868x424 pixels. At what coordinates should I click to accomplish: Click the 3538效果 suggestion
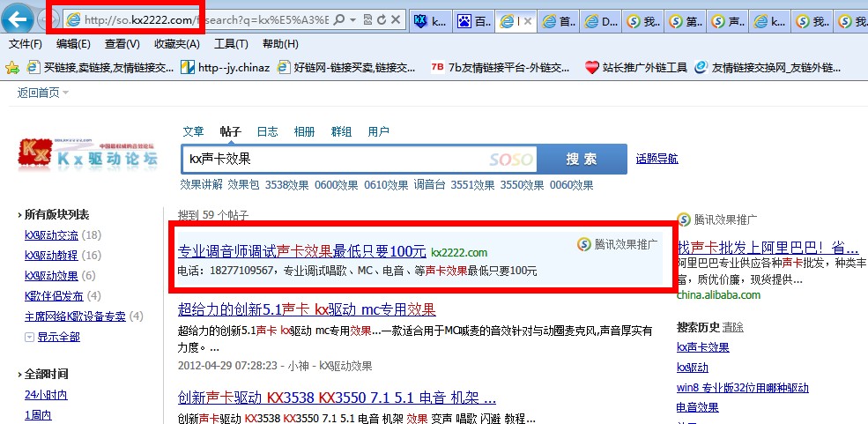[x=286, y=185]
